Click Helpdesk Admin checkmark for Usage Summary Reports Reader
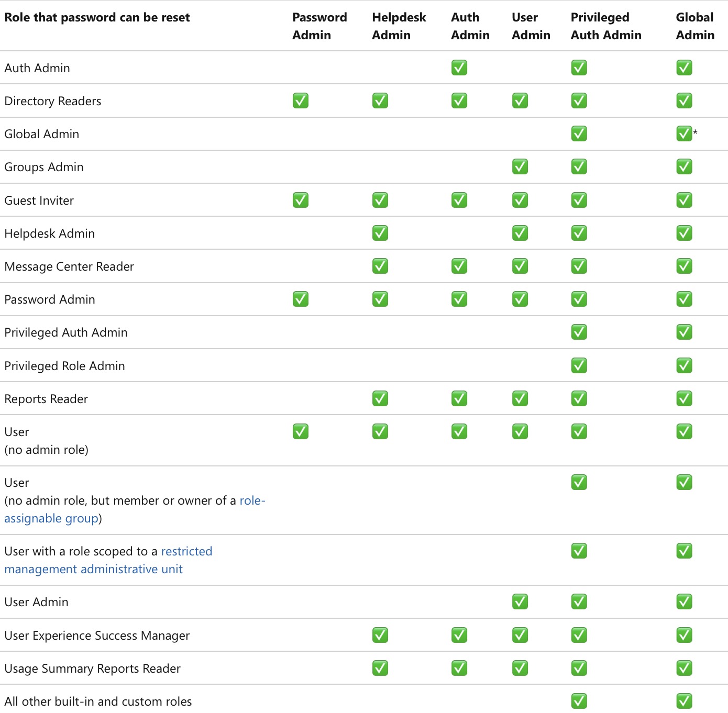Screen dimensions: 728x713 tap(380, 668)
